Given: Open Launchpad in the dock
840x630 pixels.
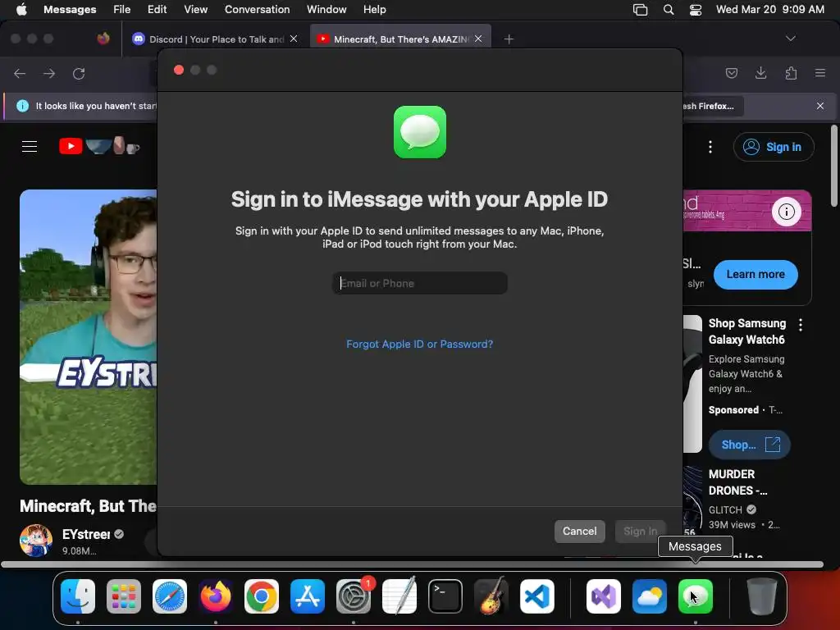Looking at the screenshot, I should point(124,596).
